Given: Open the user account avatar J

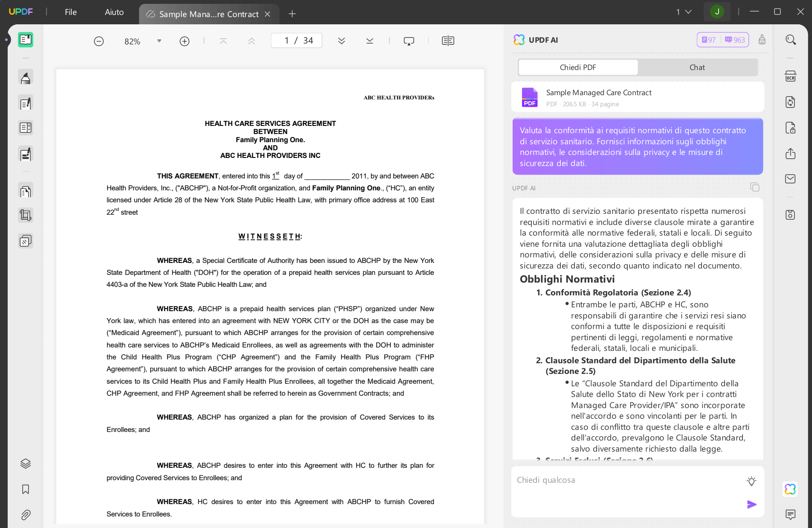Looking at the screenshot, I should click(x=717, y=12).
